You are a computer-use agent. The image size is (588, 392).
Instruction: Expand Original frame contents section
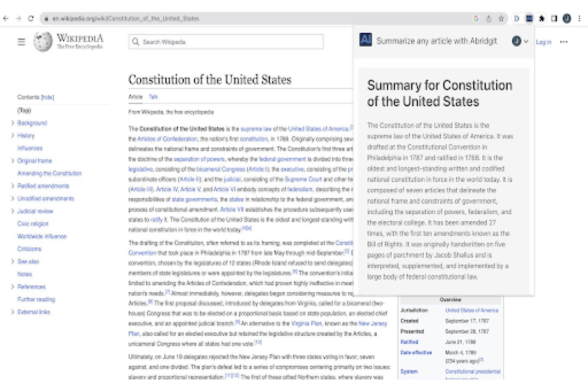(x=13, y=161)
